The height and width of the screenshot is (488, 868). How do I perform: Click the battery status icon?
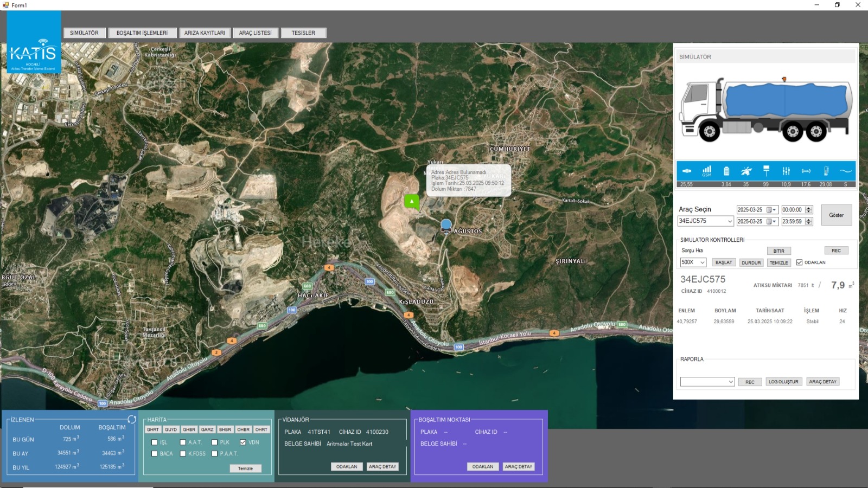726,171
